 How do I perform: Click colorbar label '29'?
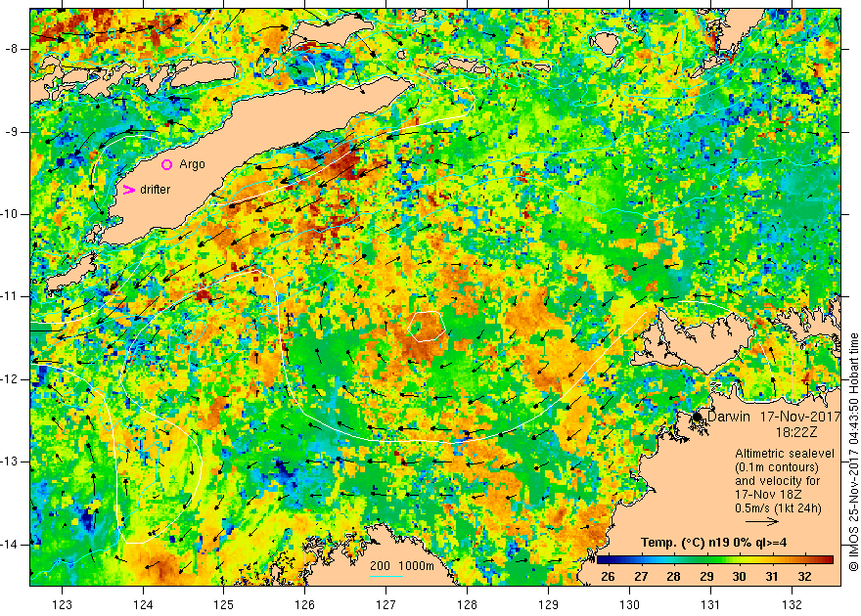[706, 577]
